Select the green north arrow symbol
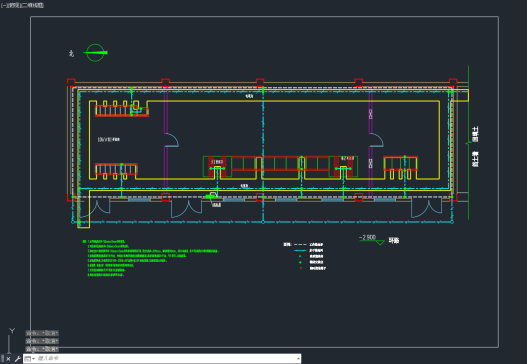This screenshot has height=364, width=527. [x=95, y=53]
